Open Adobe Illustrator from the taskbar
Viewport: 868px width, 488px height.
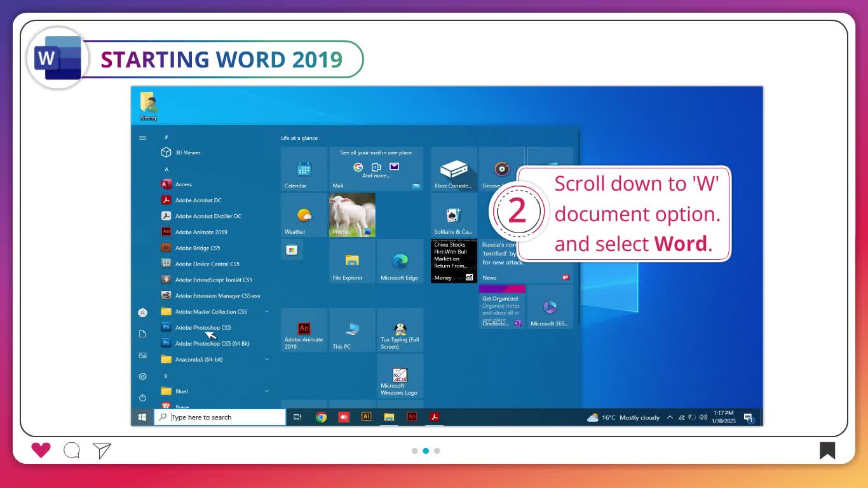366,417
